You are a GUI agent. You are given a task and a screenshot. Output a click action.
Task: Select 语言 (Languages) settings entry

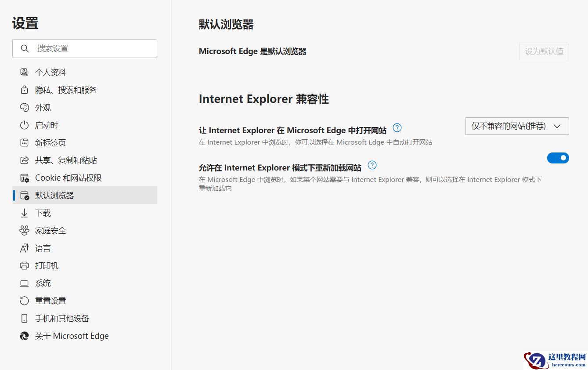pos(43,248)
